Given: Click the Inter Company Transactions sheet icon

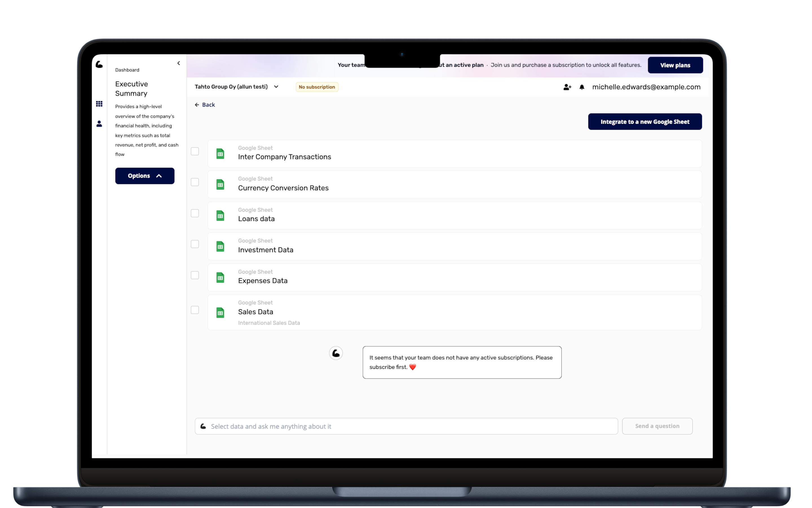Looking at the screenshot, I should click(x=220, y=154).
